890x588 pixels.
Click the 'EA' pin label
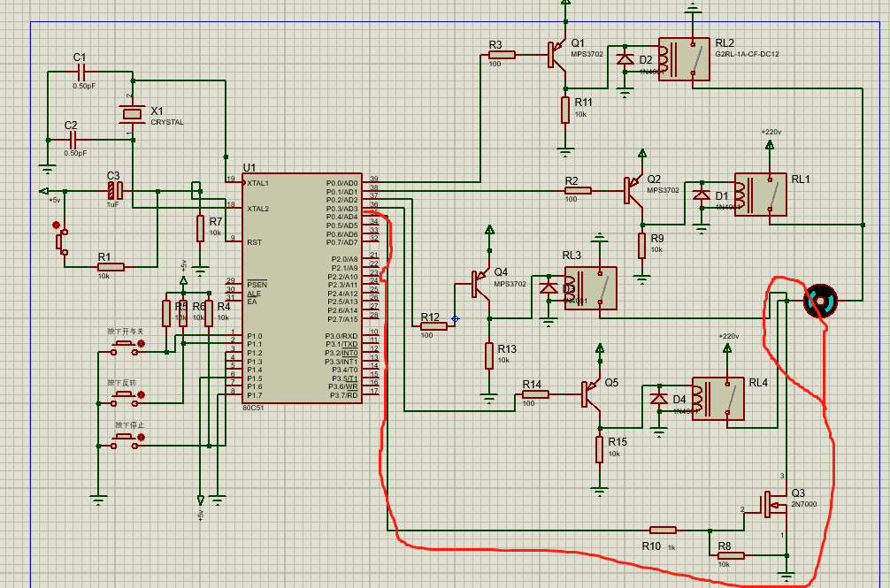(x=252, y=302)
